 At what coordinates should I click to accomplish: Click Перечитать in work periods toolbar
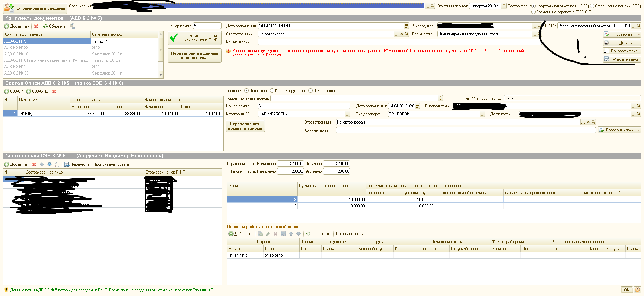(319, 234)
